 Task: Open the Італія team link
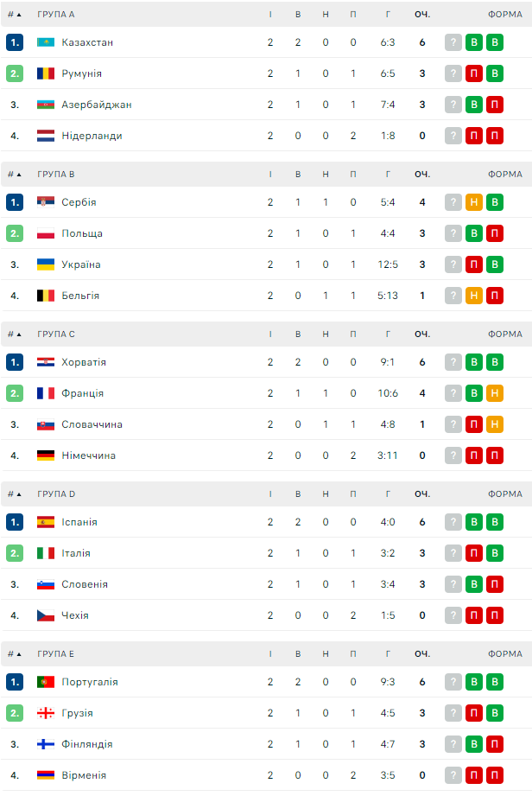pyautogui.click(x=76, y=553)
